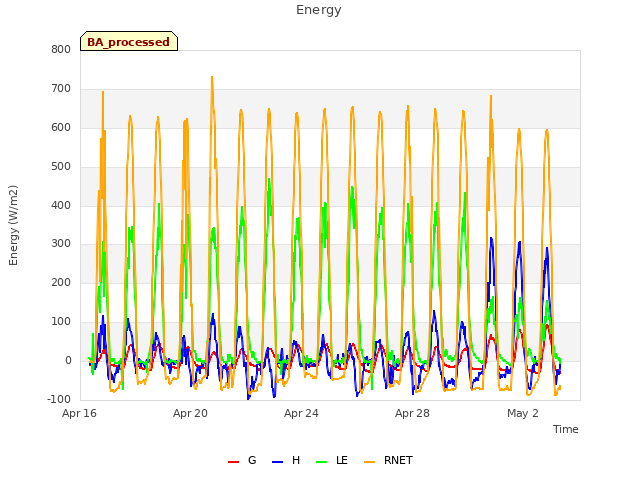640x480 pixels.
Task: Click the Apr 28 x-axis tick label
Action: pos(412,413)
